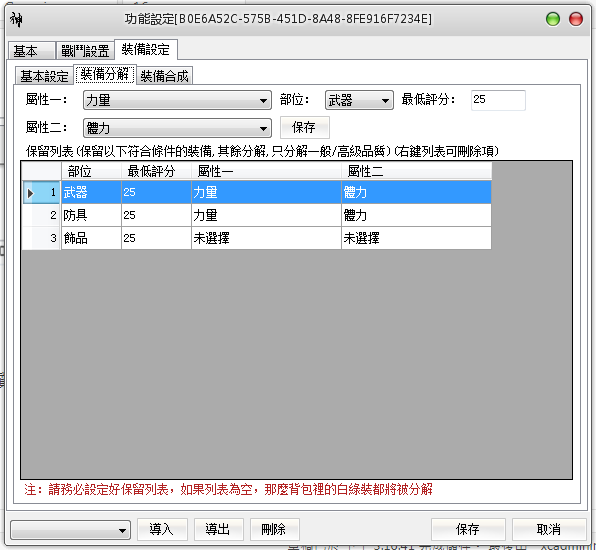The height and width of the screenshot is (550, 596).
Task: Click the 最低評分 input field
Action: (x=498, y=100)
